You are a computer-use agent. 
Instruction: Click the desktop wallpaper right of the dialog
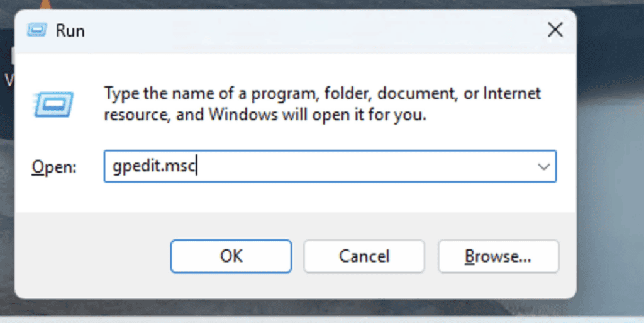pos(610,164)
